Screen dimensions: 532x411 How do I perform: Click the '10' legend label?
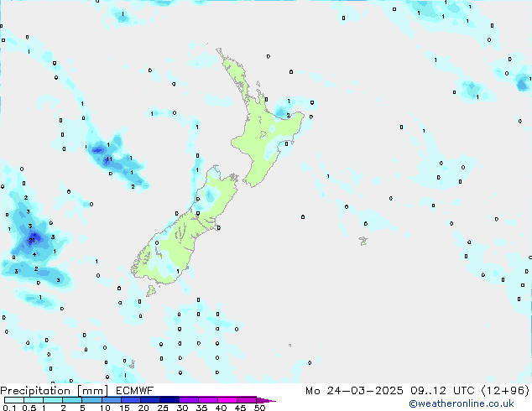tap(105, 408)
